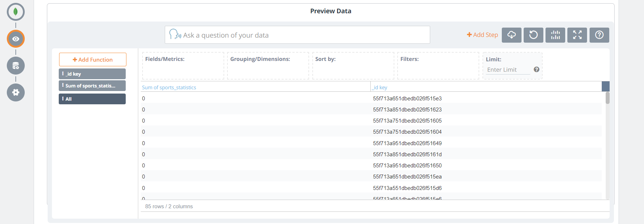Click the Add Step link

pos(482,35)
